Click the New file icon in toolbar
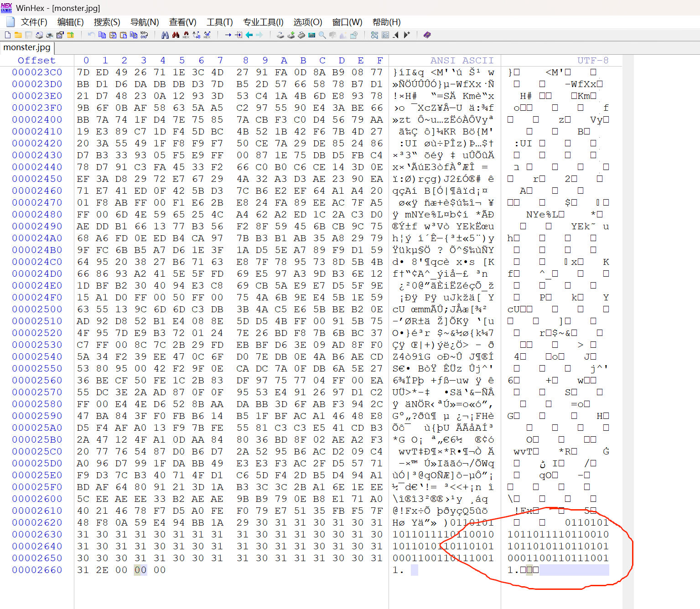The width and height of the screenshot is (700, 609). [8, 35]
